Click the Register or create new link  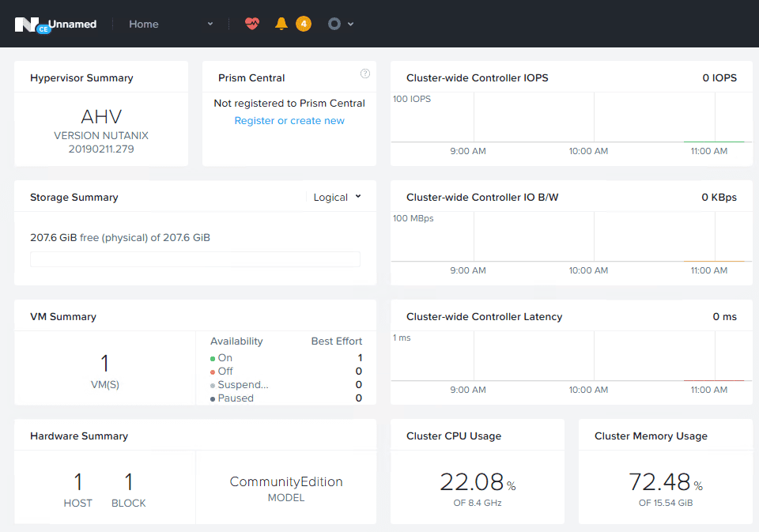[x=289, y=121]
